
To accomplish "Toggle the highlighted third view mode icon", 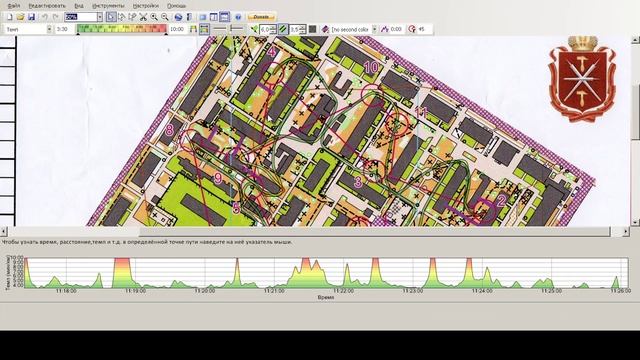I will [x=224, y=17].
